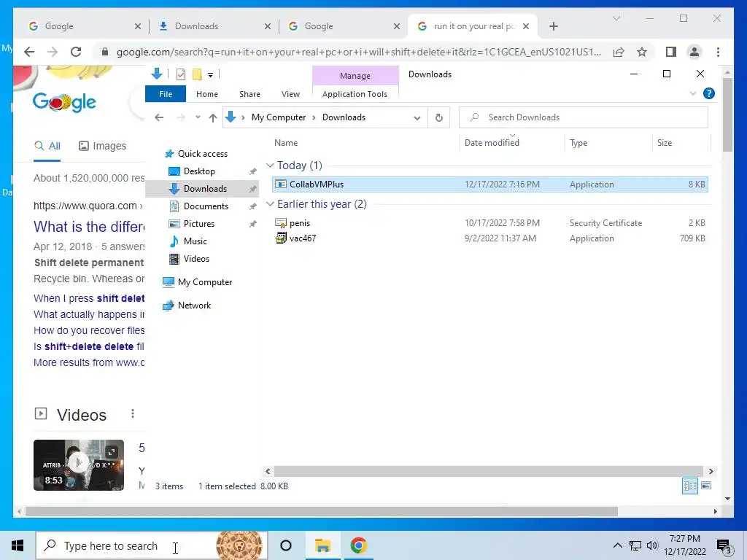747x560 pixels.
Task: Open the Home ribbon tab
Action: [x=206, y=94]
